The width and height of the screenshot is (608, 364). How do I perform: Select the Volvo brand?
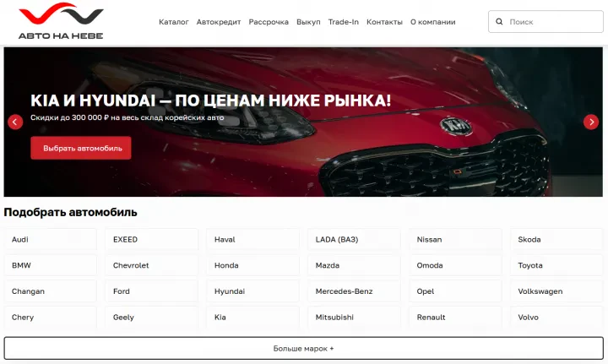click(x=556, y=317)
